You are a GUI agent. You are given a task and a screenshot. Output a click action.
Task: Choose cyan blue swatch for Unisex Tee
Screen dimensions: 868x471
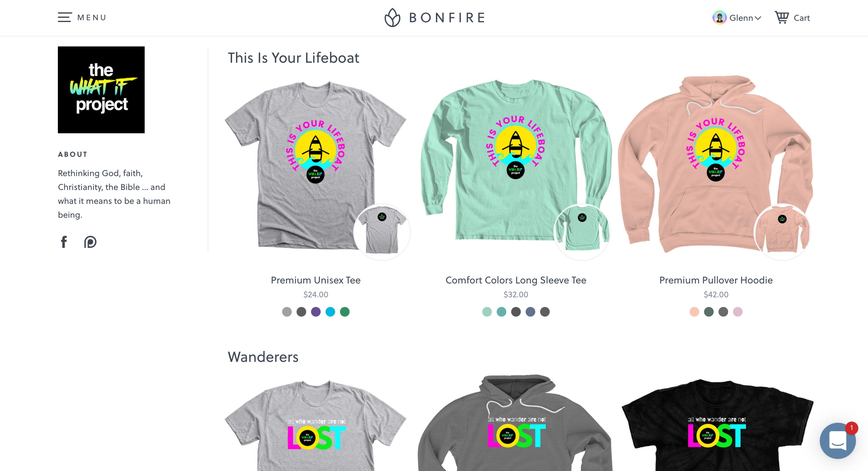[x=330, y=312]
